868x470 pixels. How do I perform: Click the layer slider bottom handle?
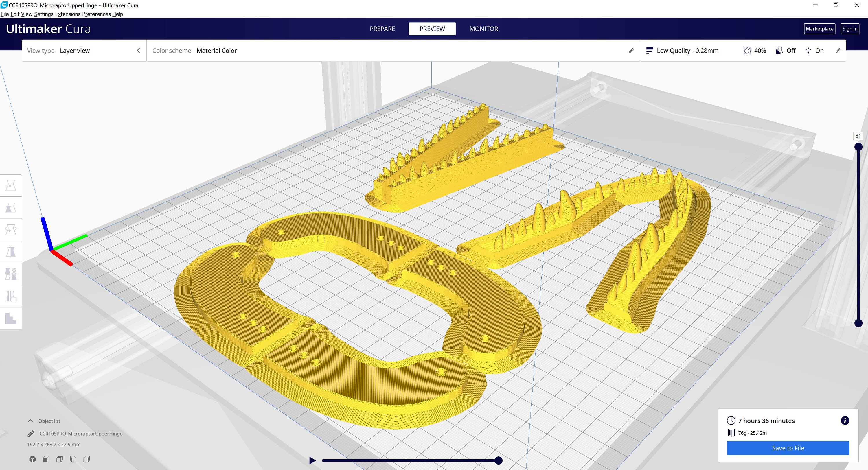coord(858,323)
